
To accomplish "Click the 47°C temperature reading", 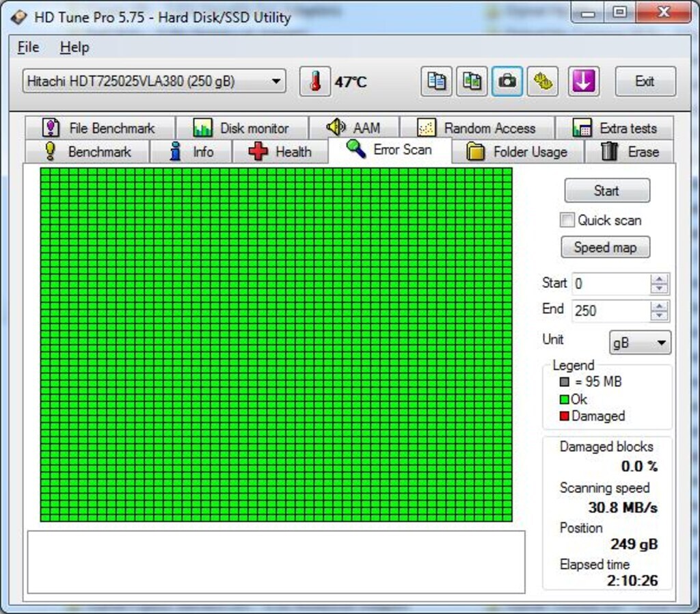I will click(x=351, y=82).
